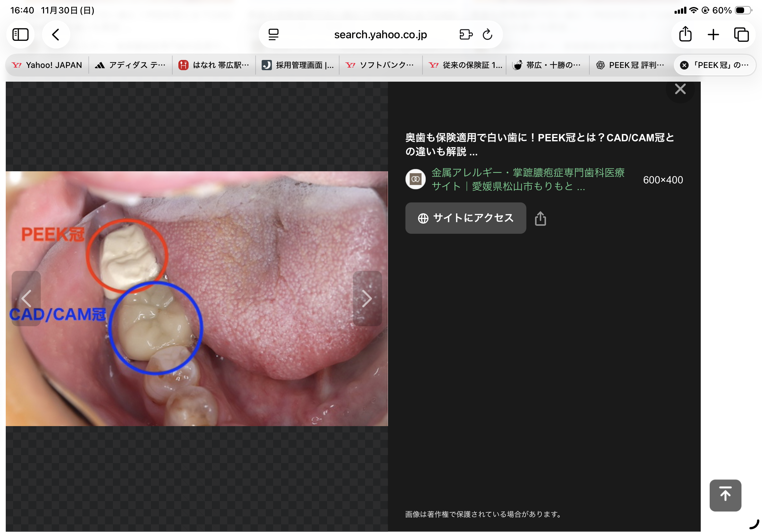Toggle the Safari sidebar panel
Viewport: 762px width, 532px height.
[20, 34]
